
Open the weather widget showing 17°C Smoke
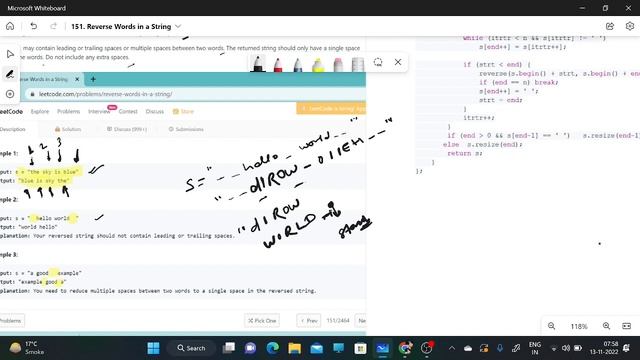(x=27, y=348)
